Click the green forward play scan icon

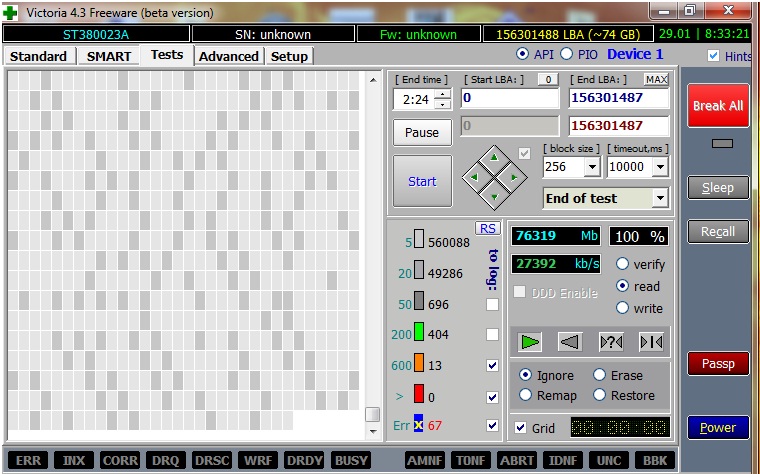pos(530,342)
